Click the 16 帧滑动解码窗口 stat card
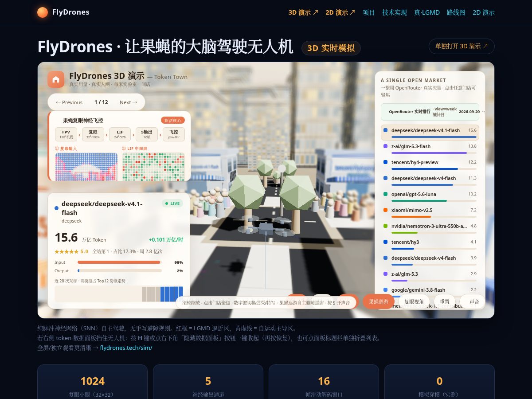This screenshot has height=399, width=532. coord(324,382)
